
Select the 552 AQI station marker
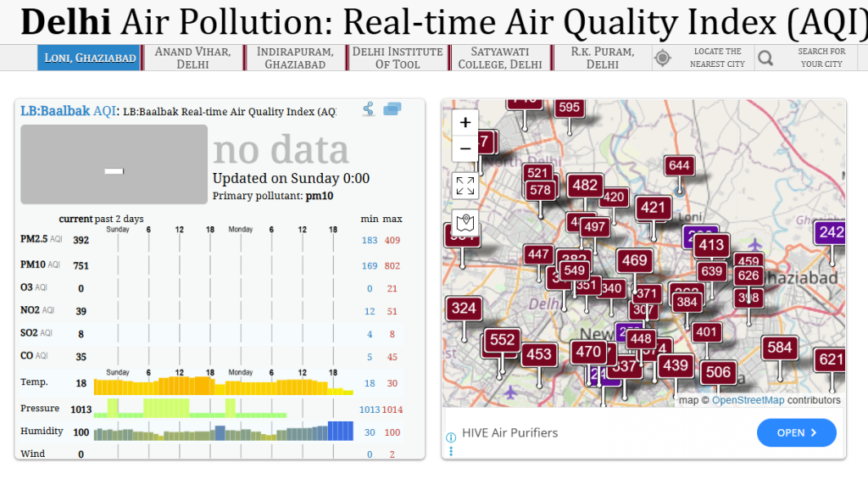(x=502, y=339)
